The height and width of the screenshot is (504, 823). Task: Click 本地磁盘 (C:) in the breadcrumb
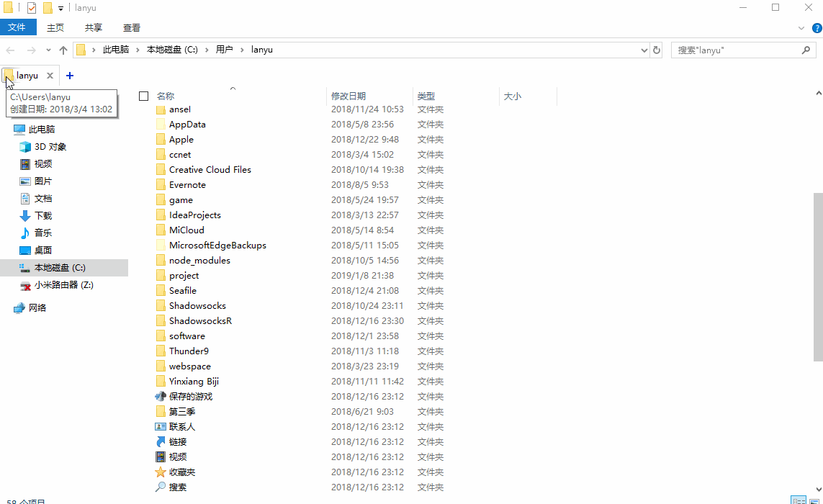pyautogui.click(x=172, y=50)
